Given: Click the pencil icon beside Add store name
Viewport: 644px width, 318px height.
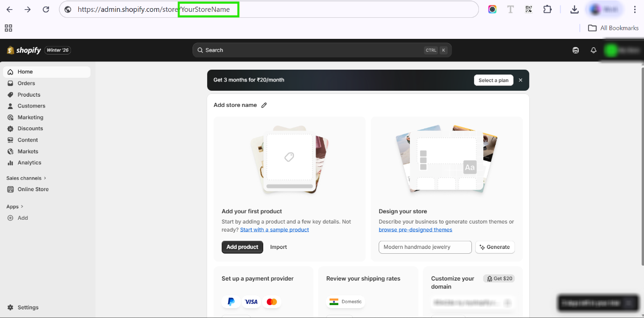Looking at the screenshot, I should click(x=264, y=105).
